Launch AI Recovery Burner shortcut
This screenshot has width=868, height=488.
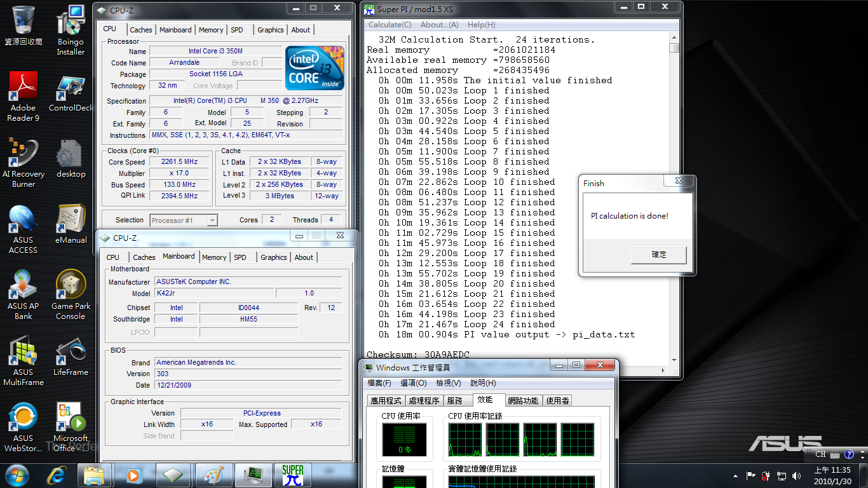click(x=24, y=163)
